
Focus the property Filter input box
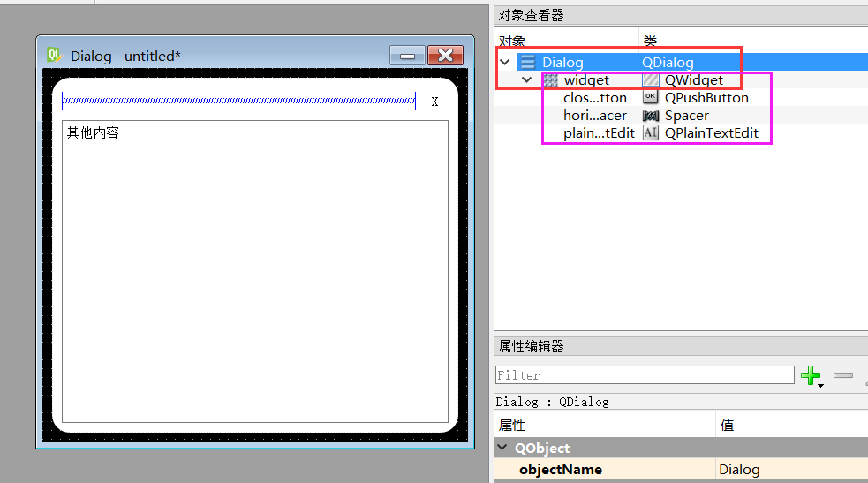point(645,375)
